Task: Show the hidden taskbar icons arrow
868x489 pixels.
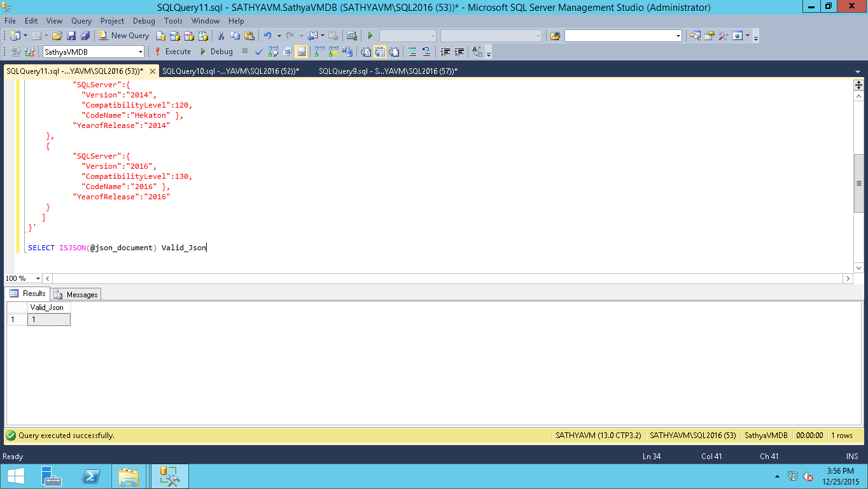Action: click(776, 476)
